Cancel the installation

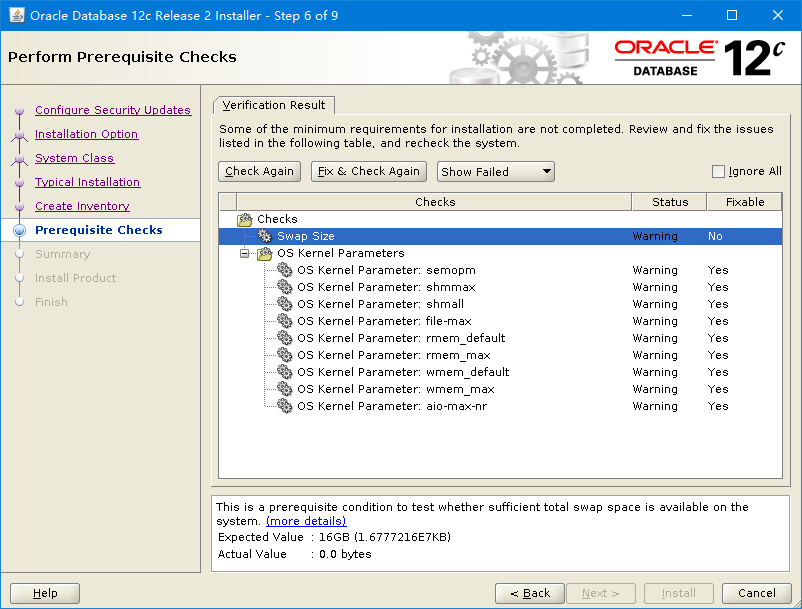(x=756, y=593)
